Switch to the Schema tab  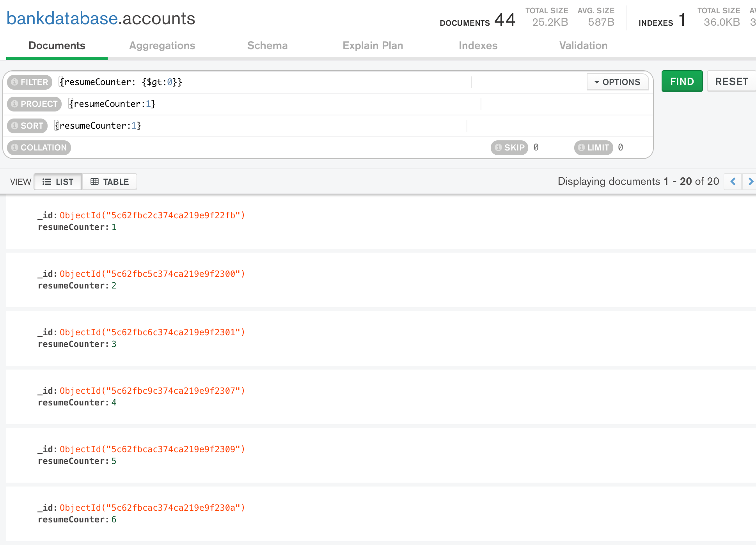click(x=267, y=46)
